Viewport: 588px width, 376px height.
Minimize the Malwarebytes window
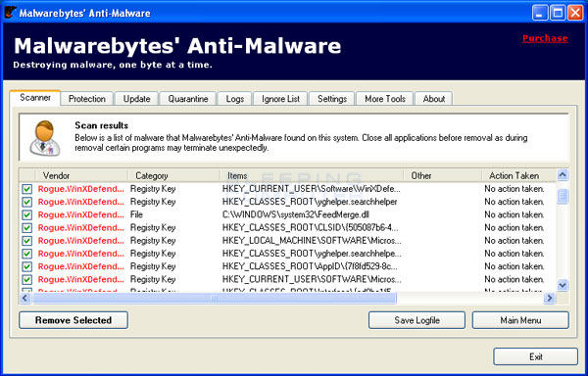[x=540, y=13]
